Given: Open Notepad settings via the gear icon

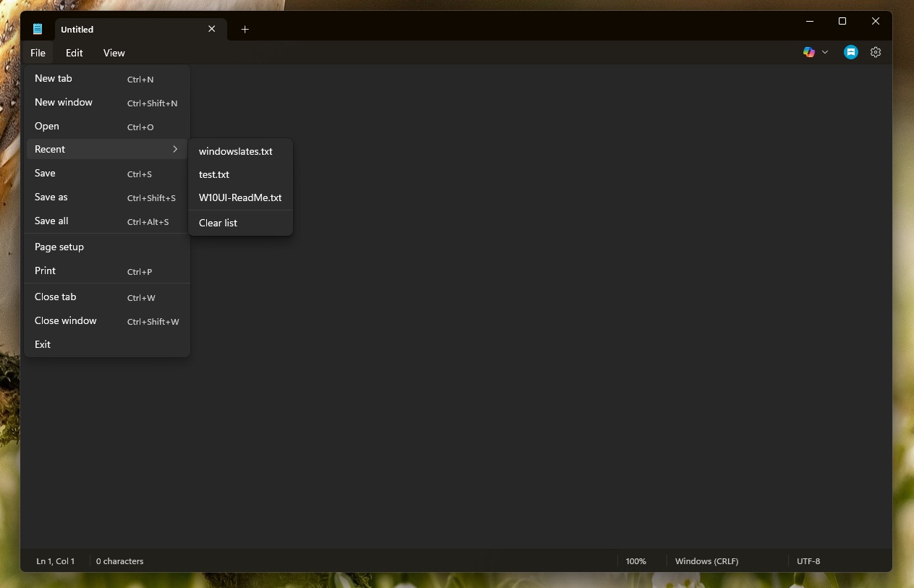Looking at the screenshot, I should point(876,52).
